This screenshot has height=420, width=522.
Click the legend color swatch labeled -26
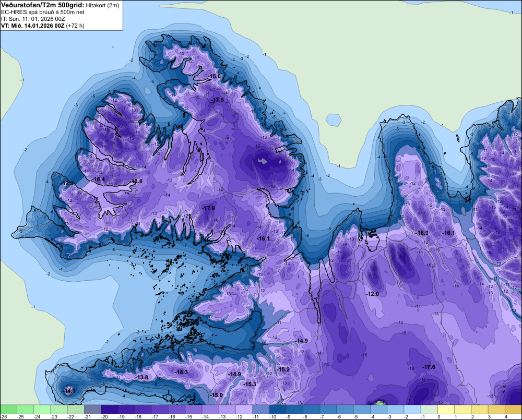click(9, 409)
